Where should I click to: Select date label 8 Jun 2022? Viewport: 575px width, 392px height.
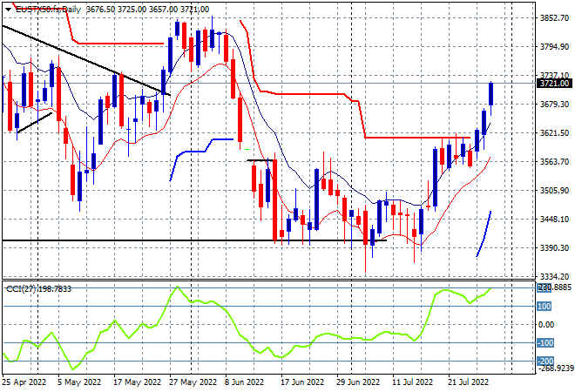pyautogui.click(x=245, y=382)
